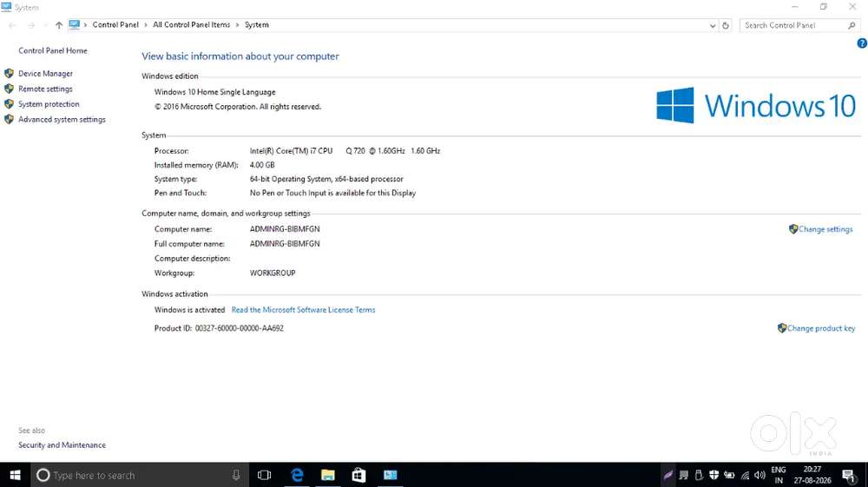Expand chevron after Control Panel breadcrumb
The height and width of the screenshot is (487, 868).
pos(146,25)
